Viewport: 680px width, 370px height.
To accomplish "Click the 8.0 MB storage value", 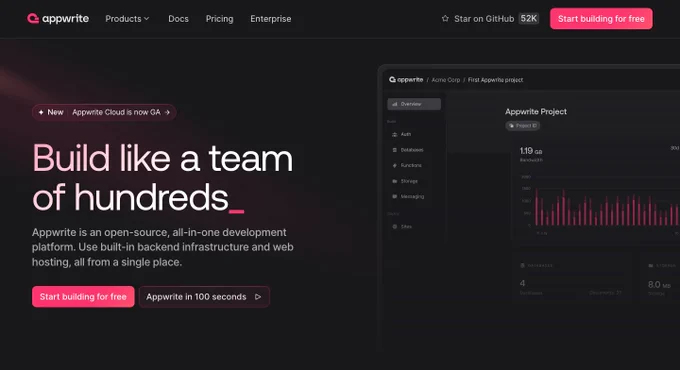I will tap(659, 285).
